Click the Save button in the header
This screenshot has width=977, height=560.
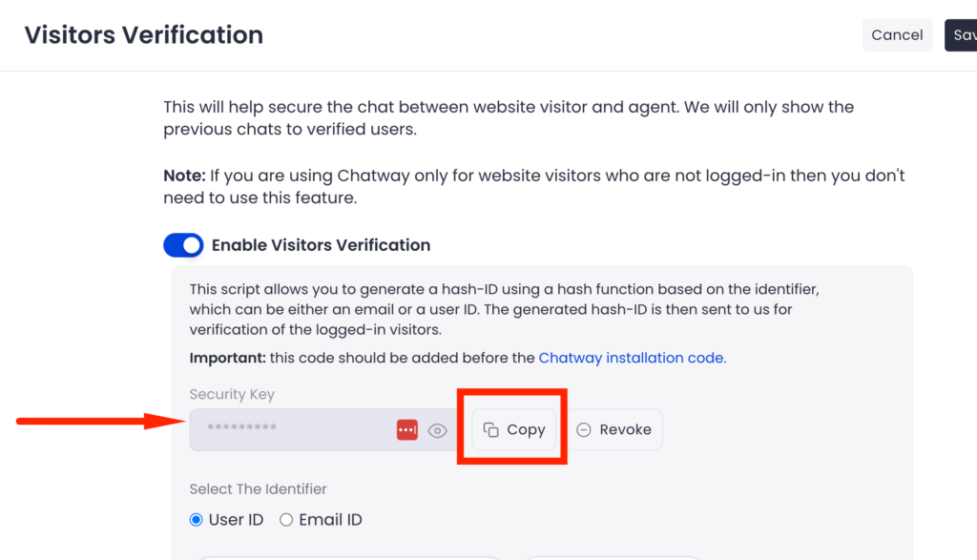pyautogui.click(x=963, y=34)
